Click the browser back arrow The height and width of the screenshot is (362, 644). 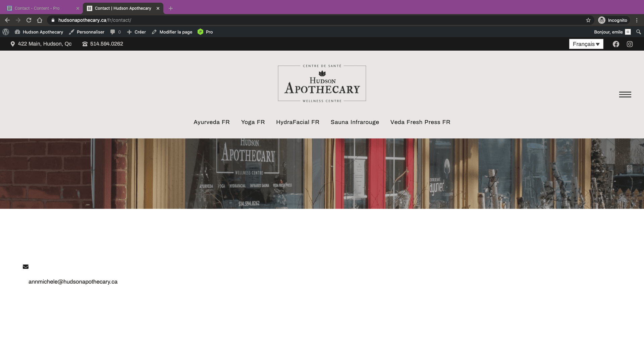point(7,20)
